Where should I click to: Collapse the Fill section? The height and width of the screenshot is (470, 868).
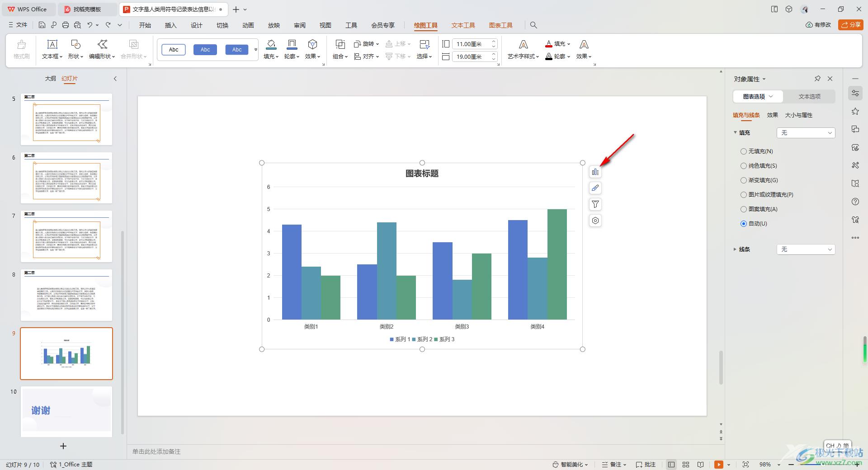(735, 133)
